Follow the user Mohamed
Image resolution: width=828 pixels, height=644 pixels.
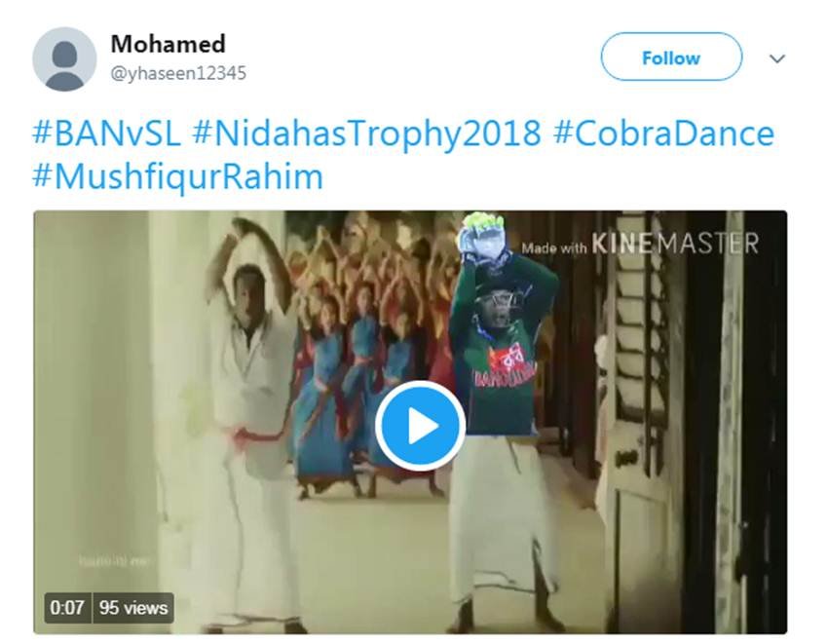[671, 57]
